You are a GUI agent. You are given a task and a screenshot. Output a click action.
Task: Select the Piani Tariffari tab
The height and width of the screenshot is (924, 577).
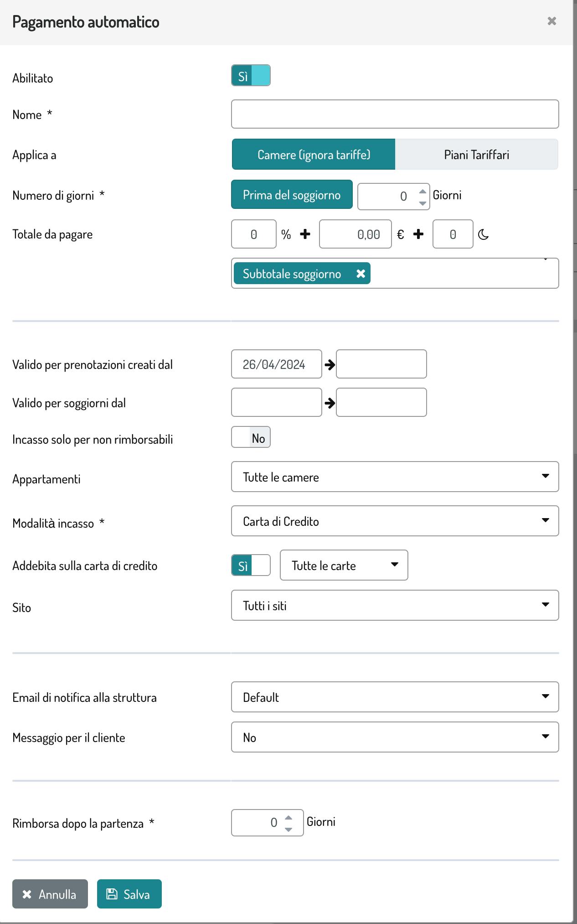(476, 155)
